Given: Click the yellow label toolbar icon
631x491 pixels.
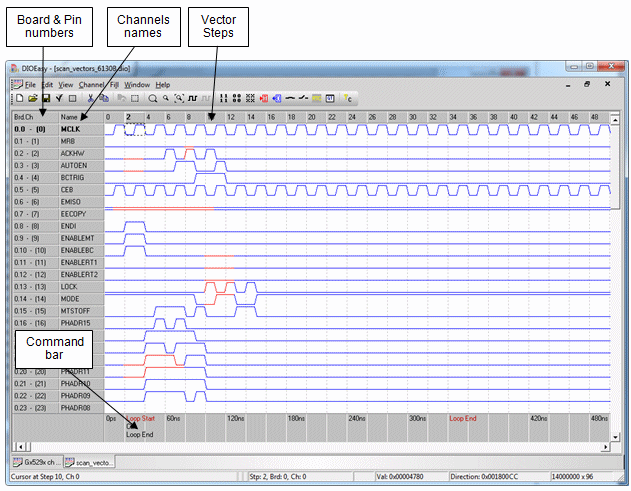Looking at the screenshot, I should [317, 98].
